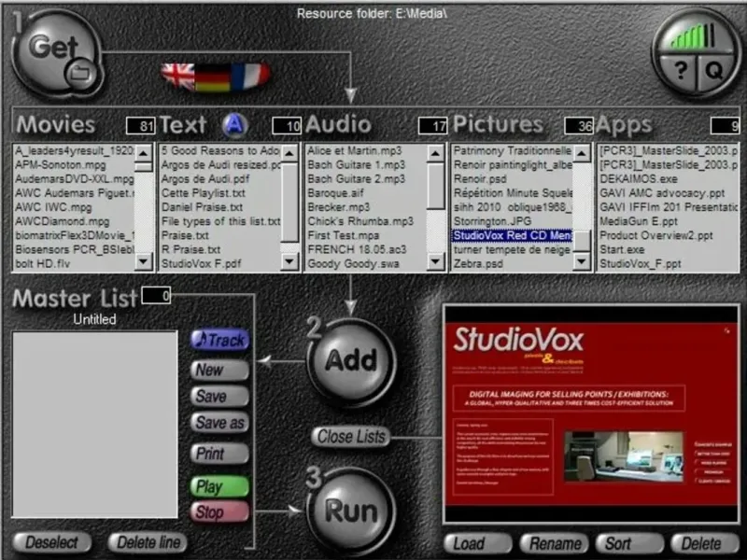Select Renoir.psd in Pictures
Screen dimensions: 747x560
click(x=480, y=179)
